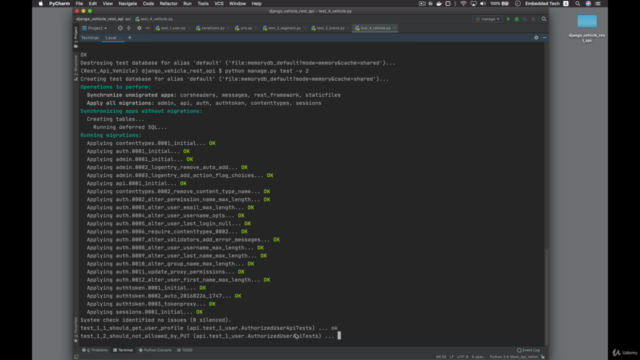Click the AirPlay display icon in menu bar
Viewport: 640px width, 360px height.
tap(473, 4)
